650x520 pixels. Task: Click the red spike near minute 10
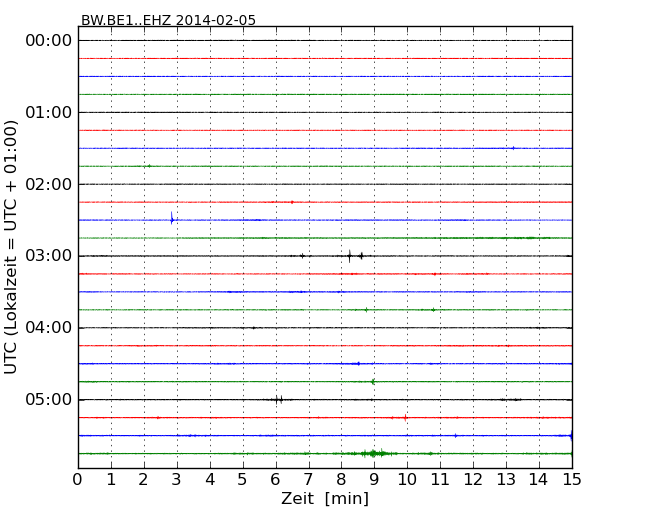click(x=405, y=418)
